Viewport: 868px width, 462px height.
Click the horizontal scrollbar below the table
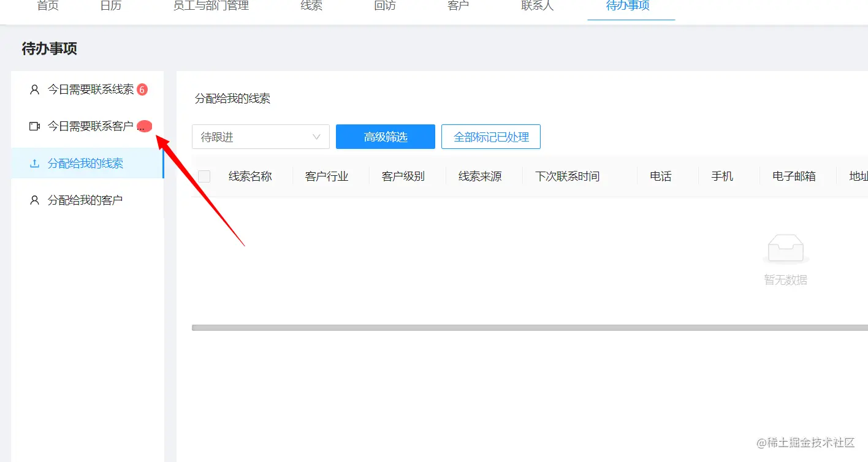tap(530, 328)
